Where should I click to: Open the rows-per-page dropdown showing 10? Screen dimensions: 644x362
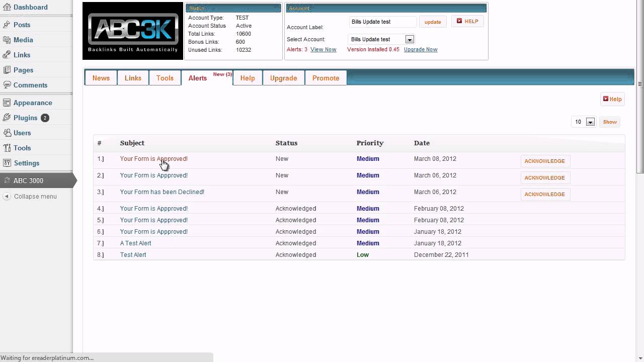584,122
